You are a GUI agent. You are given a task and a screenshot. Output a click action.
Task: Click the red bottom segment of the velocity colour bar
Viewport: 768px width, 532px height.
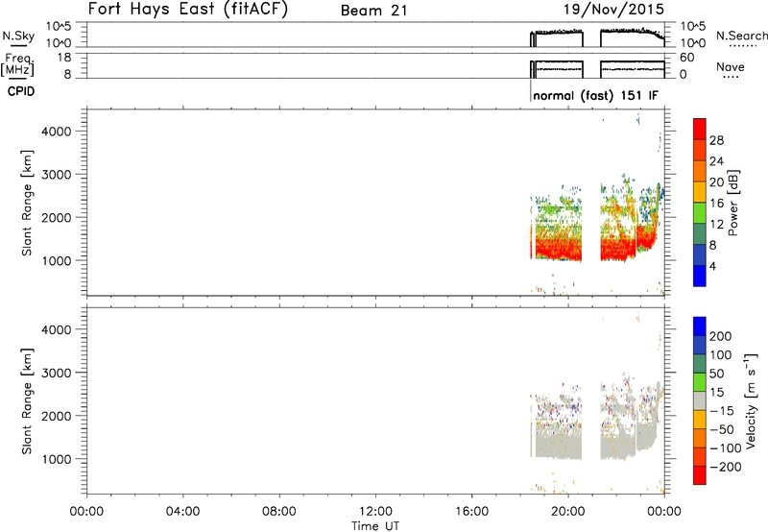pos(700,475)
